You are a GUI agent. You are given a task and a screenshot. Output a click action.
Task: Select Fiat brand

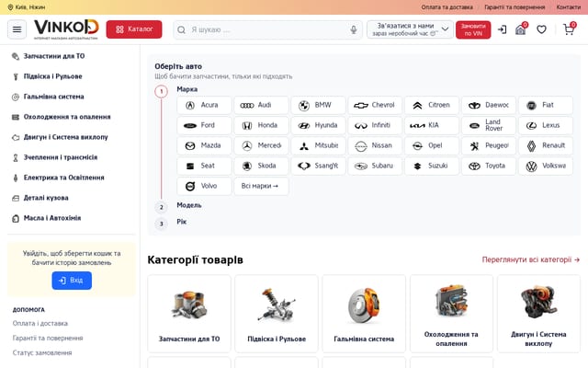[x=546, y=105]
